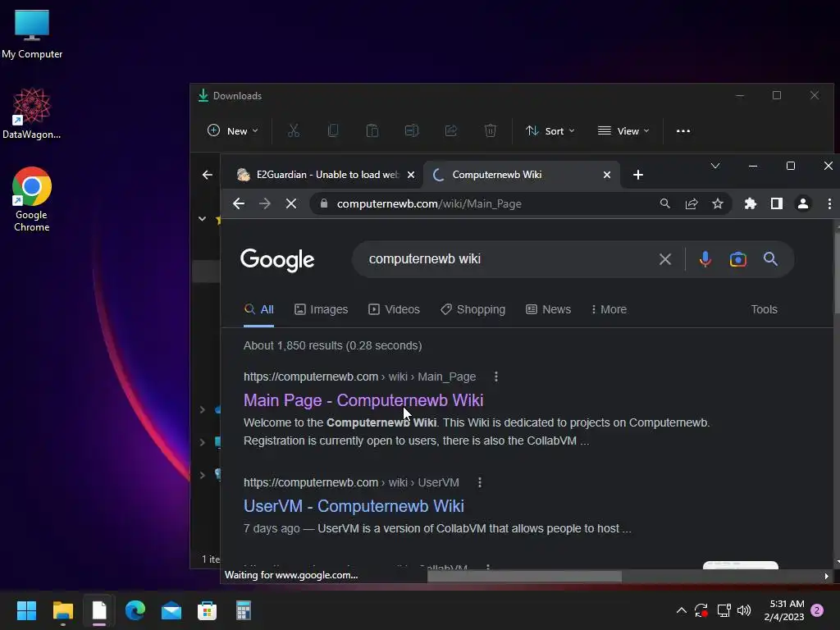Select the All results tab
This screenshot has width=840, height=630.
tap(258, 309)
